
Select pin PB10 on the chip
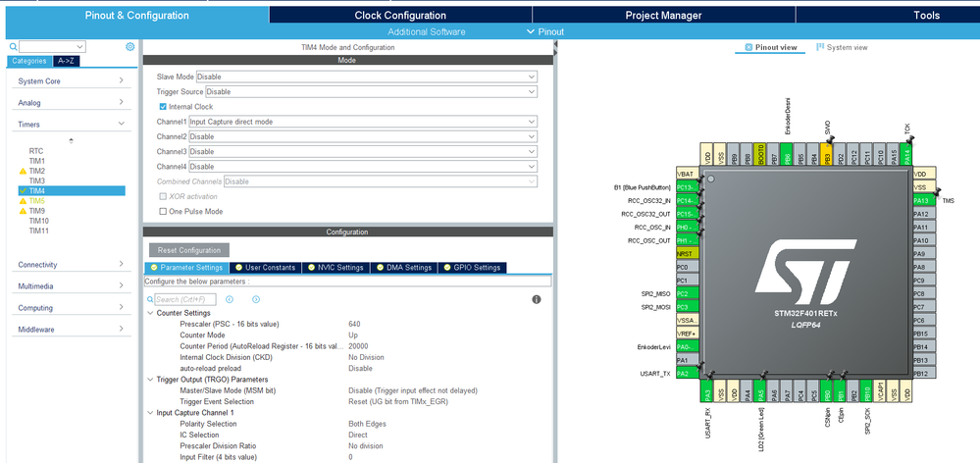pos(867,390)
